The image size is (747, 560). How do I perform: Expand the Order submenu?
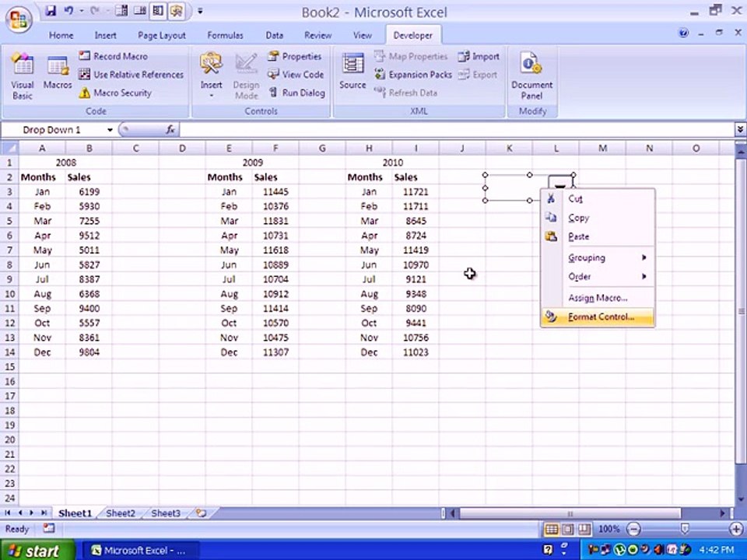tap(598, 277)
